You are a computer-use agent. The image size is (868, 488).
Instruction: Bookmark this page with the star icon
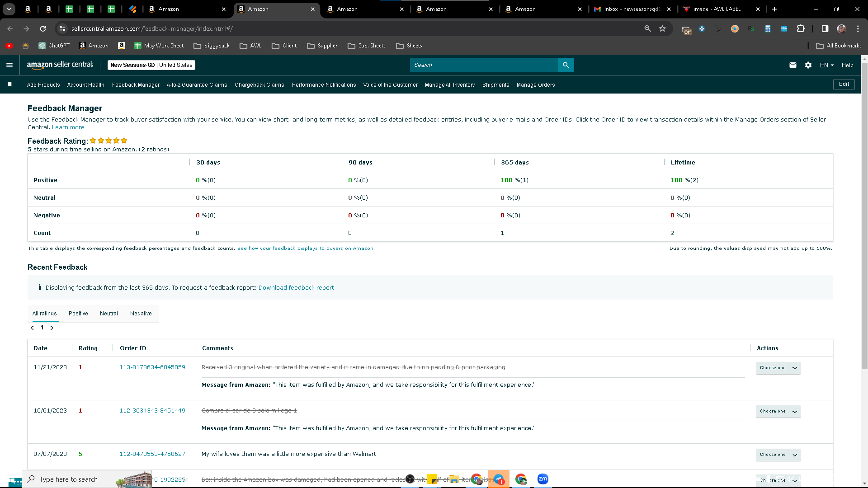pos(662,28)
